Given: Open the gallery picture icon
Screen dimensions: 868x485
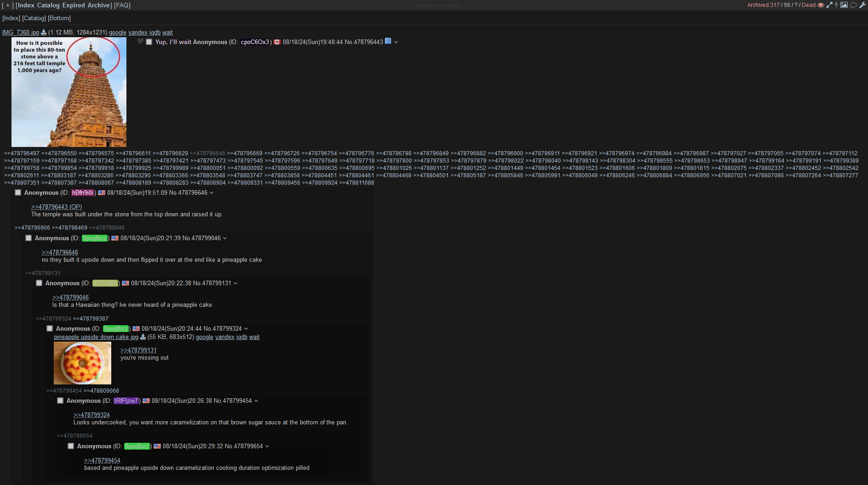Looking at the screenshot, I should coord(844,5).
